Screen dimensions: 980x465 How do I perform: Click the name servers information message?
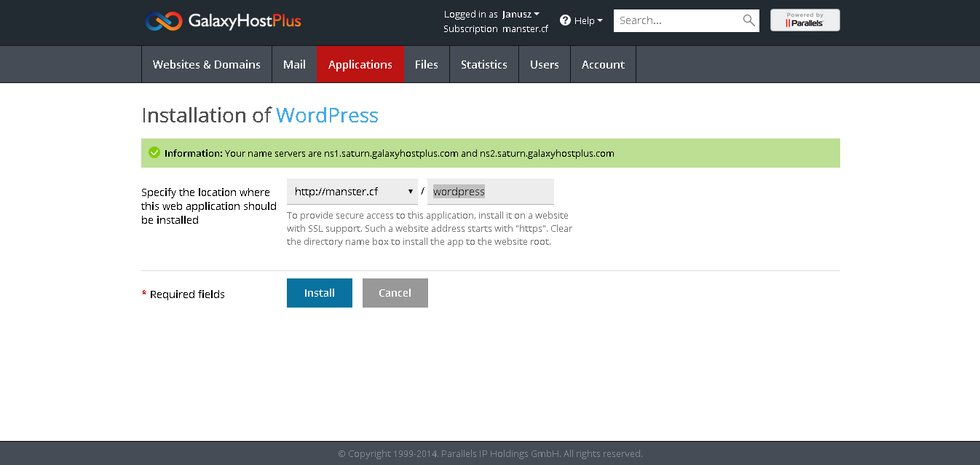491,153
